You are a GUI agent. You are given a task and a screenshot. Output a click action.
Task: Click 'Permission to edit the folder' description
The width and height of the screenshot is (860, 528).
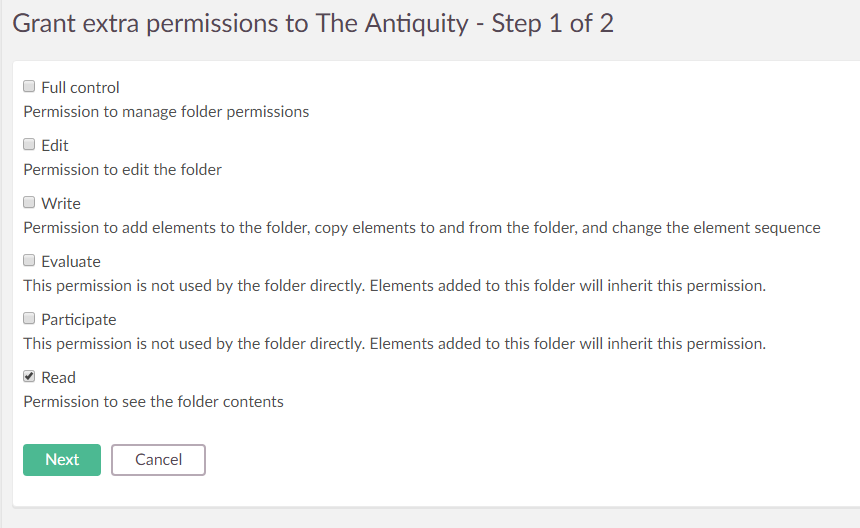123,170
